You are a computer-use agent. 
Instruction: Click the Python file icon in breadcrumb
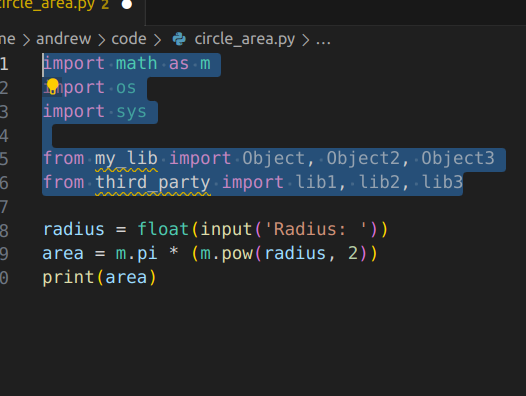[x=179, y=39]
